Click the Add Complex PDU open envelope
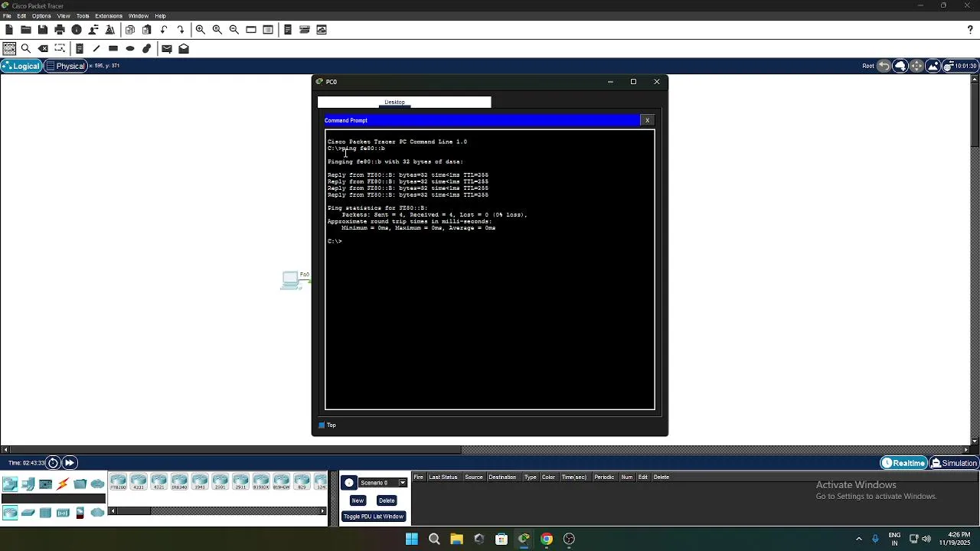 tap(184, 48)
